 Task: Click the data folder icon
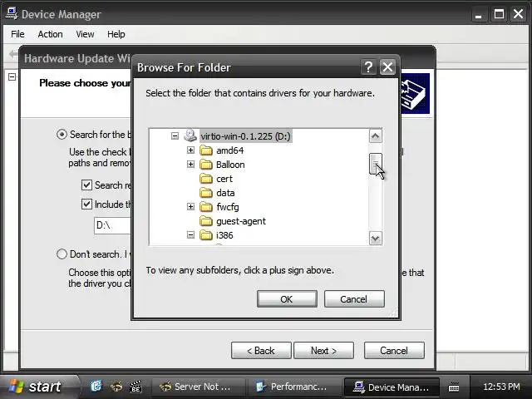(x=206, y=193)
